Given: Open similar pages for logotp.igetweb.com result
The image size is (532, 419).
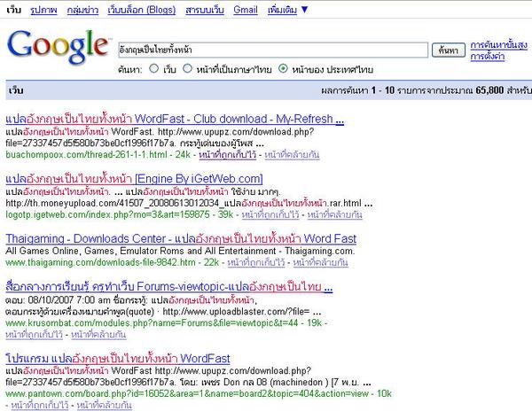Looking at the screenshot, I should pyautogui.click(x=335, y=215).
